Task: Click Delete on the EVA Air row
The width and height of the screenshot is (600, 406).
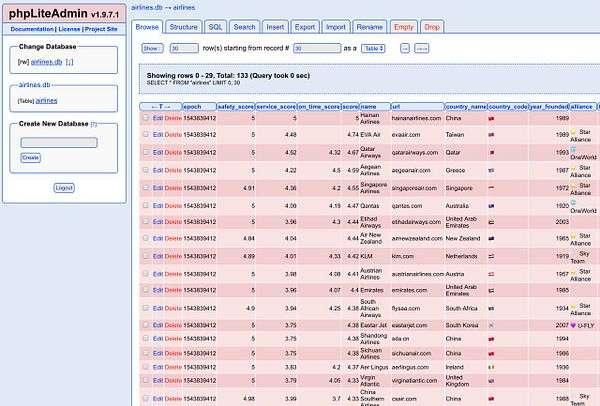Action: pyautogui.click(x=173, y=134)
